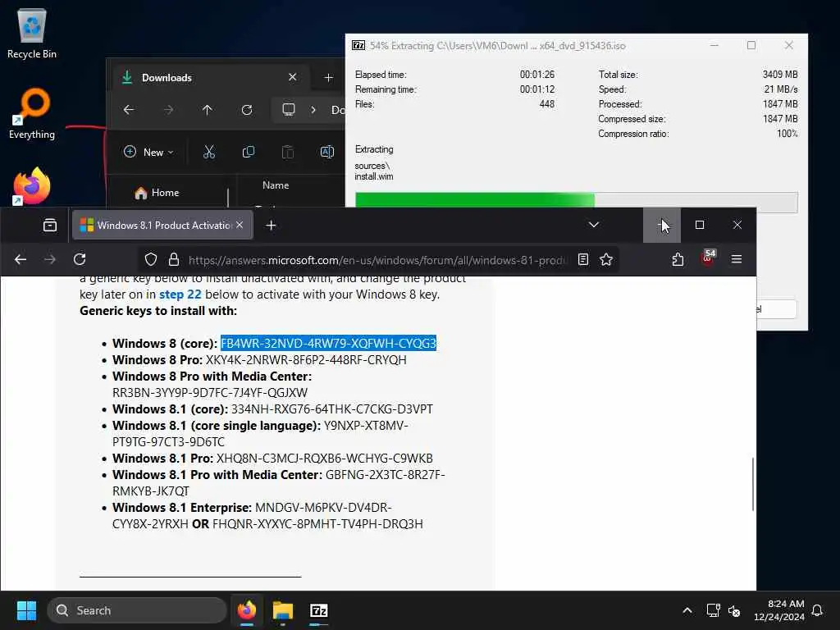Go back one page in Firefox
The height and width of the screenshot is (630, 840).
[x=21, y=260]
